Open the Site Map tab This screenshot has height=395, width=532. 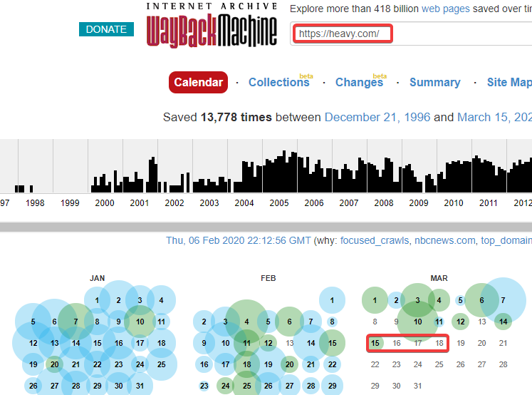(509, 82)
